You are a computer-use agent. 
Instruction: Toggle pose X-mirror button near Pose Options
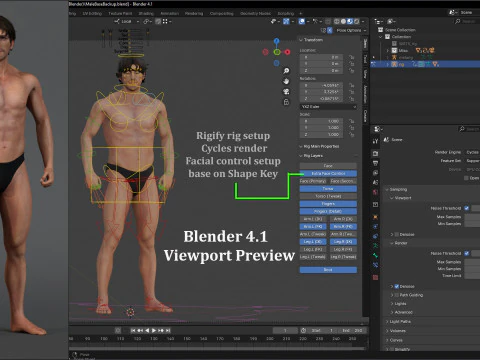click(329, 30)
